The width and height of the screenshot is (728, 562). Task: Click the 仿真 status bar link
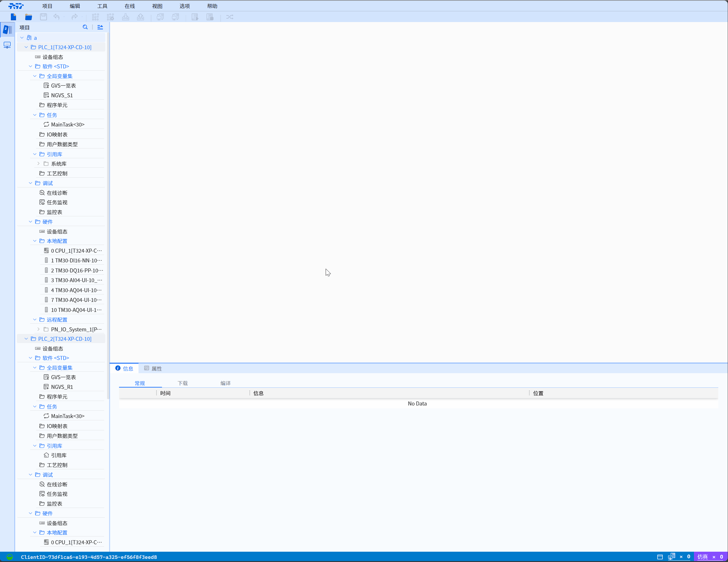tap(702, 557)
